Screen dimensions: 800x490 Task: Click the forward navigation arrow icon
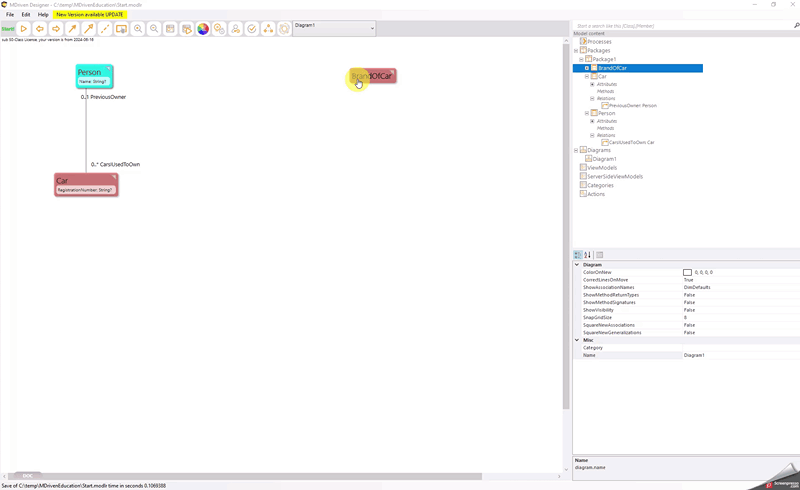click(x=56, y=29)
